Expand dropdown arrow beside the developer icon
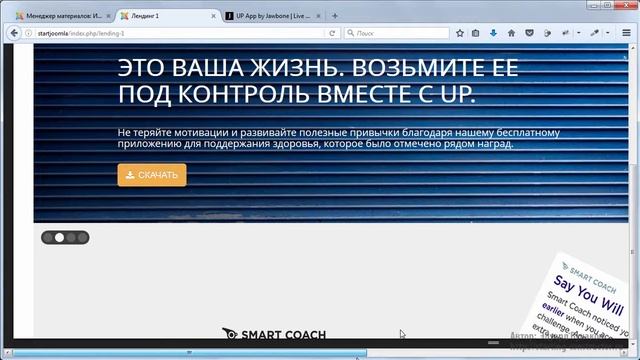Screen dimensions: 640x360 coord(578,33)
